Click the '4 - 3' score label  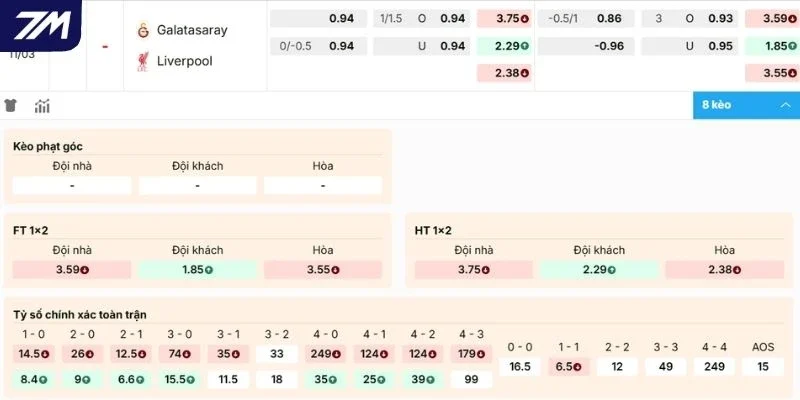[471, 335]
